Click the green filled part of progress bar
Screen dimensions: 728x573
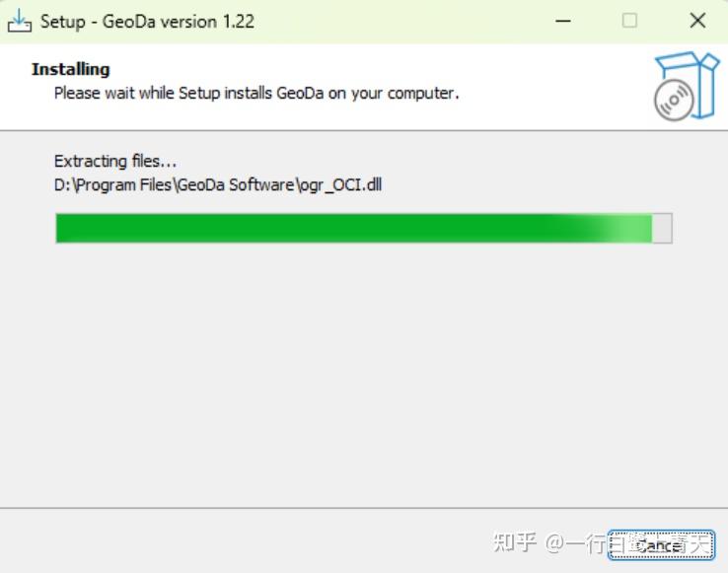click(x=326, y=228)
